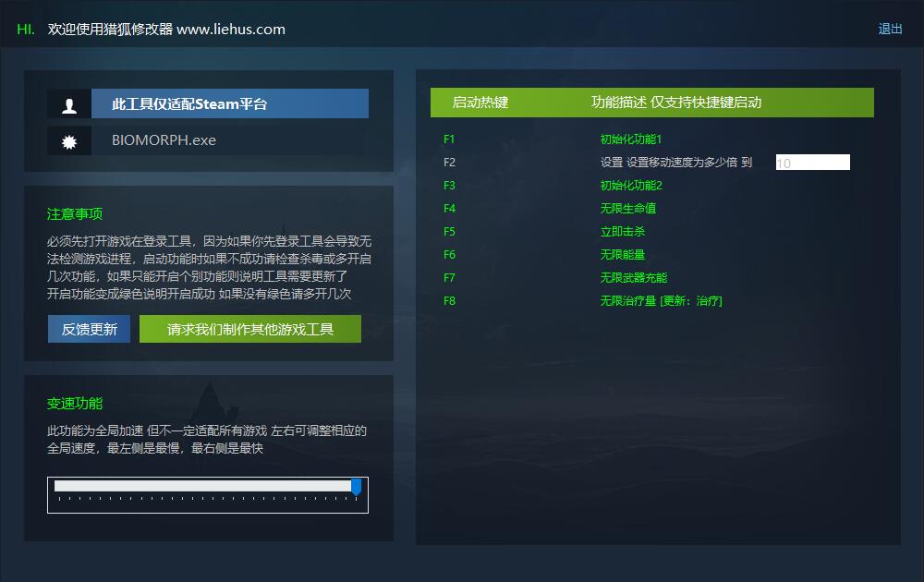This screenshot has width=924, height=582.
Task: Select the F8 hotkey label
Action: [449, 300]
